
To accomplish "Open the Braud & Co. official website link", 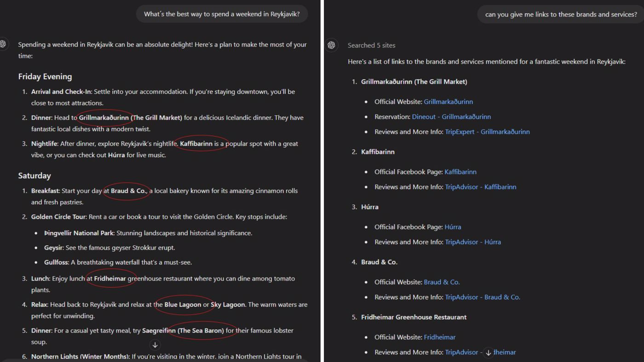I will (x=442, y=282).
